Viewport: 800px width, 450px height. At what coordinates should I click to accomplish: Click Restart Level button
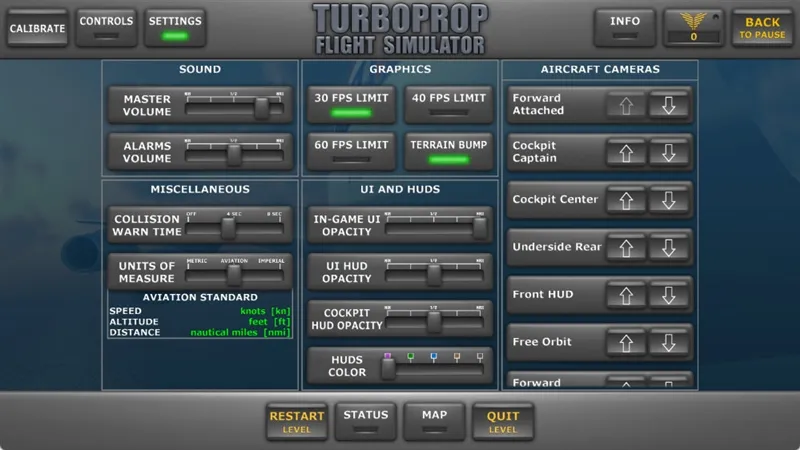(296, 421)
